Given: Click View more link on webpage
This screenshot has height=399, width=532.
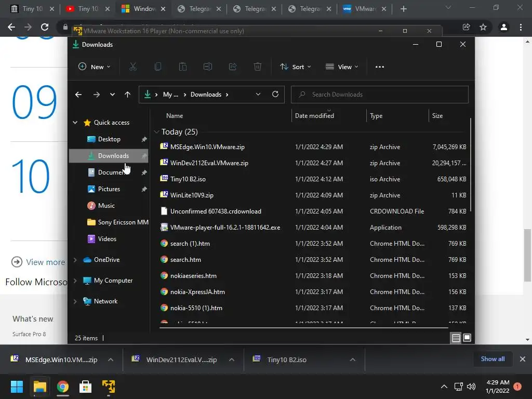Looking at the screenshot, I should 46,262.
